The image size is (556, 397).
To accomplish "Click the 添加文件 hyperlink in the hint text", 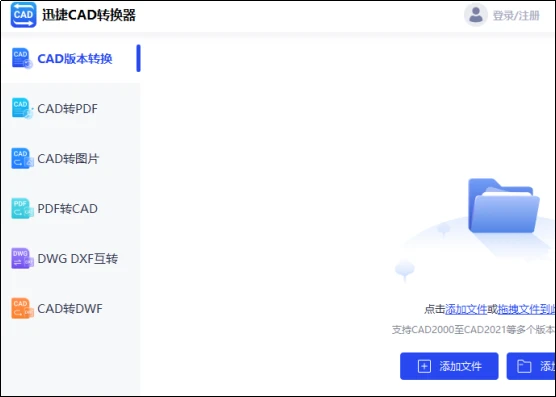I will 466,309.
